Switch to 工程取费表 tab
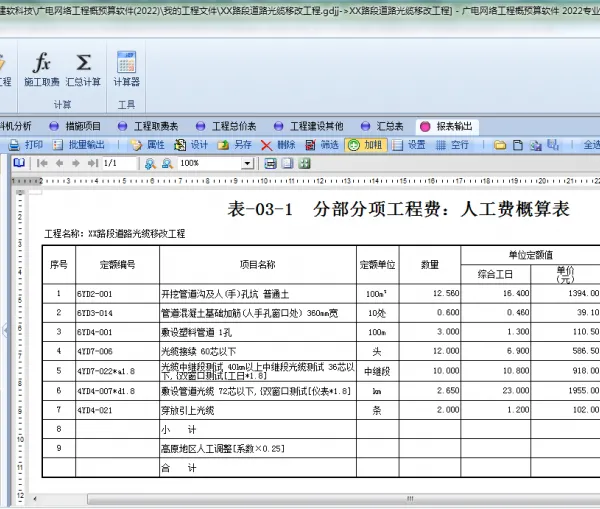600x509 pixels. (x=148, y=126)
